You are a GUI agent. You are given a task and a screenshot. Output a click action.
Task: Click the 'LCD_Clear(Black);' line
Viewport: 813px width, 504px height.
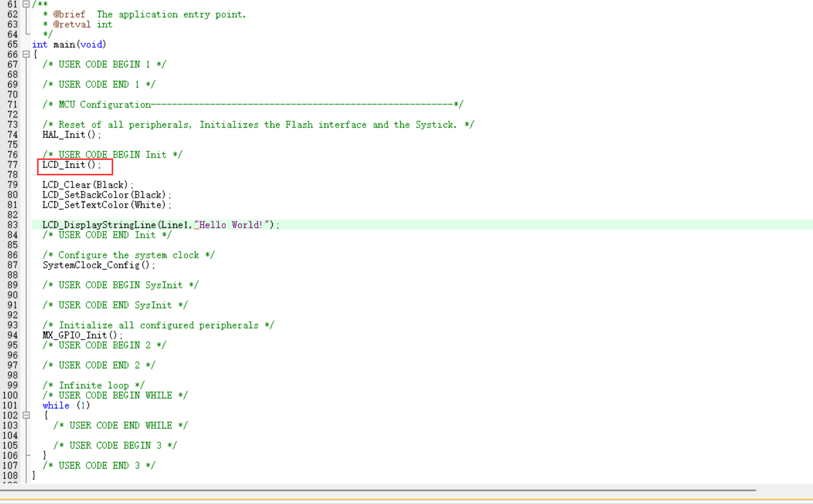[x=87, y=185]
